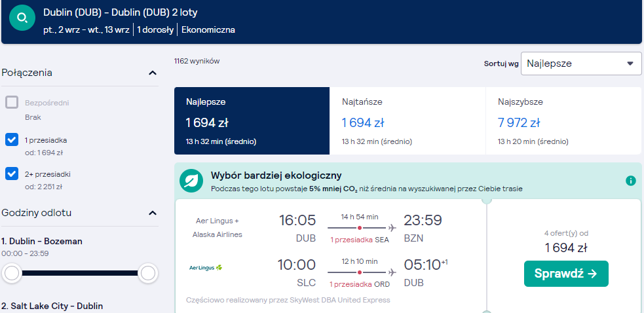Image resolution: width=644 pixels, height=313 pixels.
Task: Click the Aer Lingus shamrock logo
Action: 206,268
